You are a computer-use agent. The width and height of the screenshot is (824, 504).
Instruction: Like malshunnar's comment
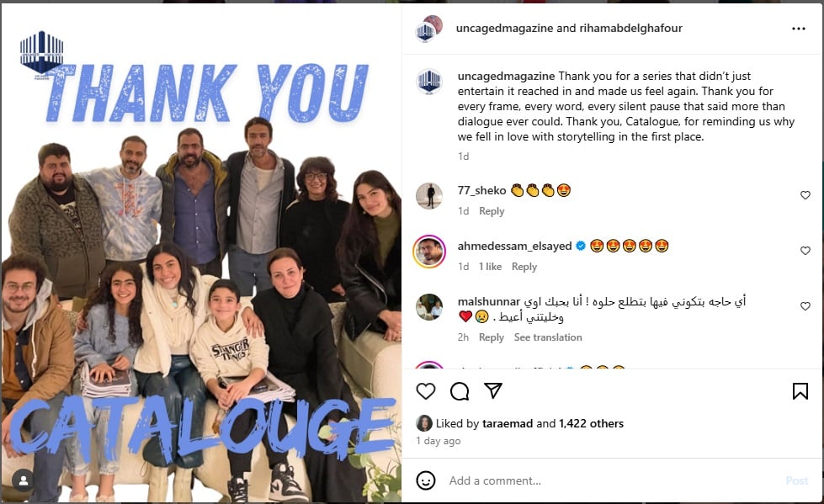pos(805,306)
